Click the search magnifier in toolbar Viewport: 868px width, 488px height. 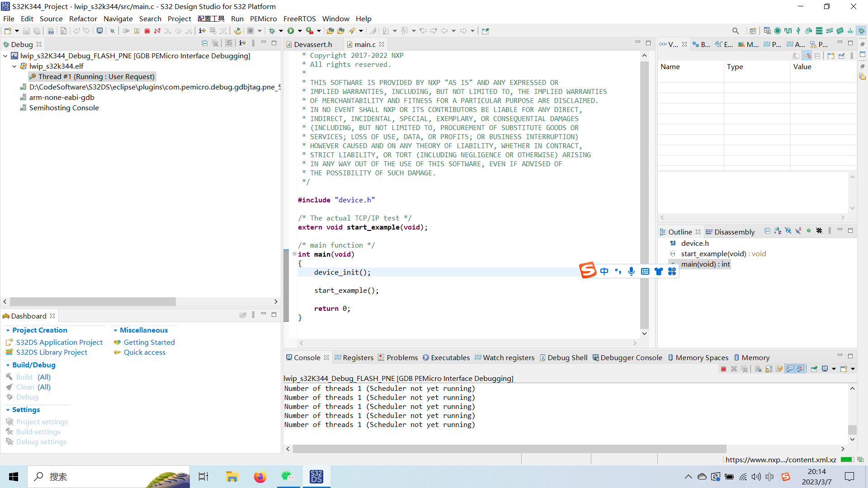[736, 31]
